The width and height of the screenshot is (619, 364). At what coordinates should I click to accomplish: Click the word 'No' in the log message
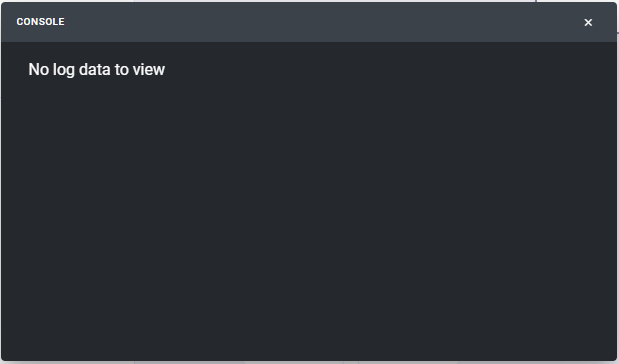[x=39, y=69]
